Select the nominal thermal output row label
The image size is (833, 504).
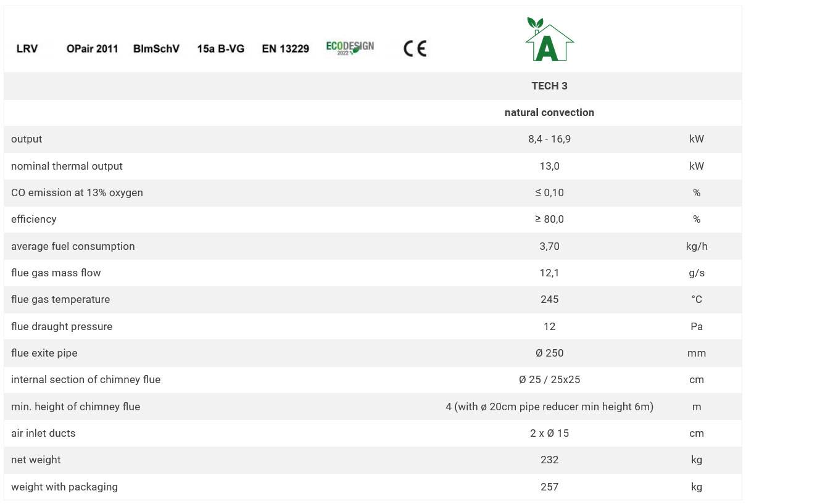(67, 166)
